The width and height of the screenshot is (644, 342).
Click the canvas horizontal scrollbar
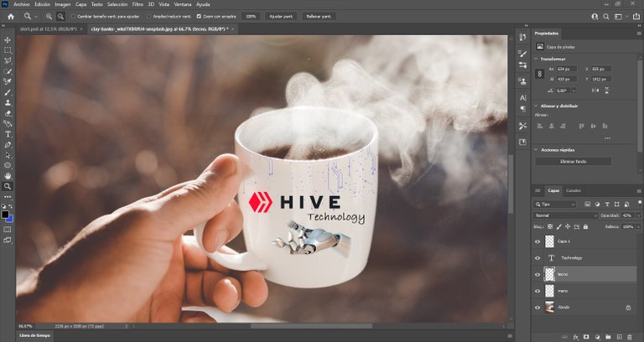point(311,326)
